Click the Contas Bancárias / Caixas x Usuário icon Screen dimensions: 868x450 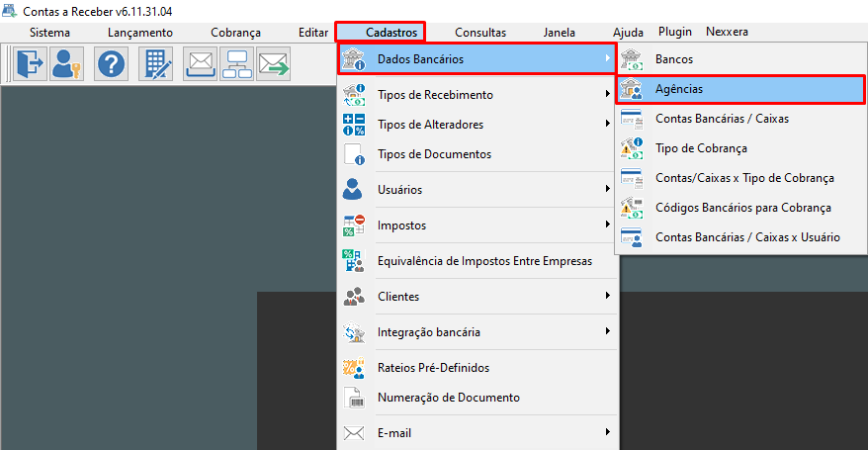(x=632, y=237)
